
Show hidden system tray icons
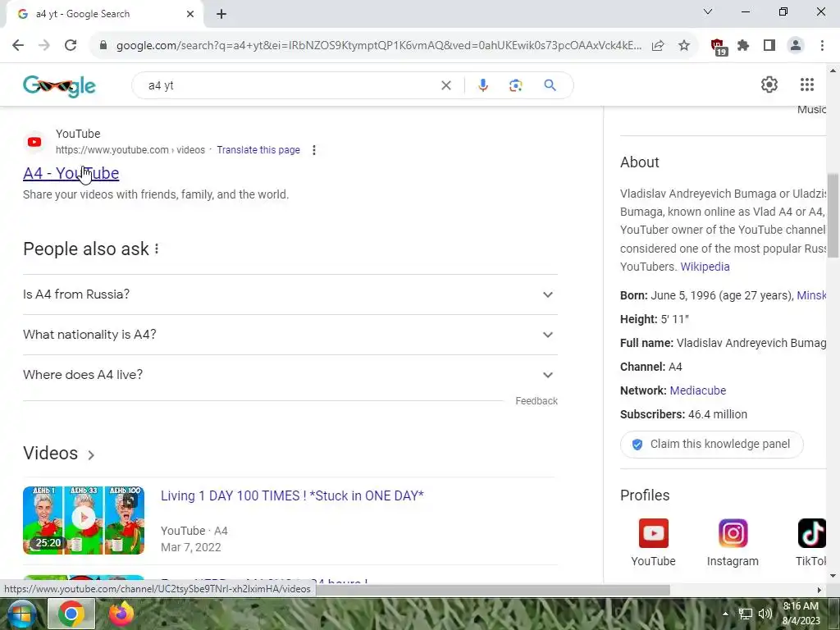click(725, 614)
